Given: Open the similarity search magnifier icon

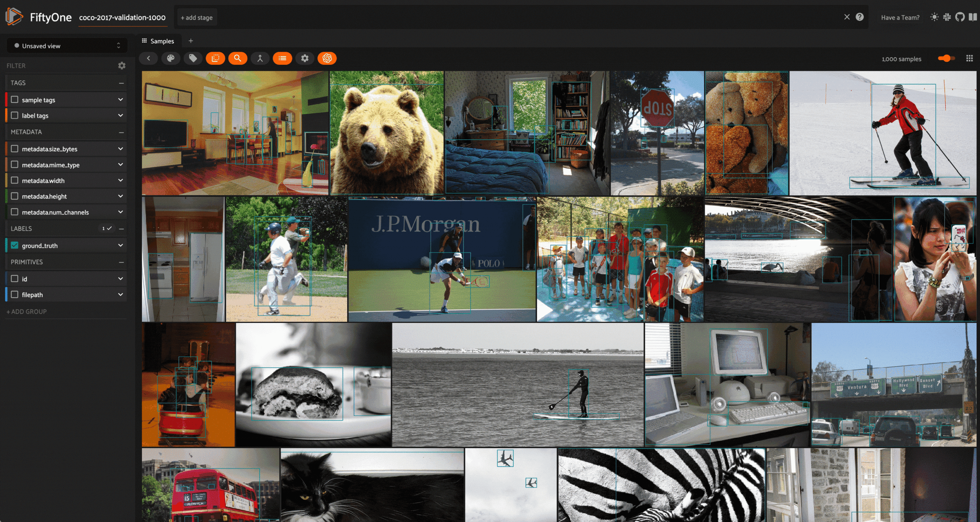Looking at the screenshot, I should [238, 58].
